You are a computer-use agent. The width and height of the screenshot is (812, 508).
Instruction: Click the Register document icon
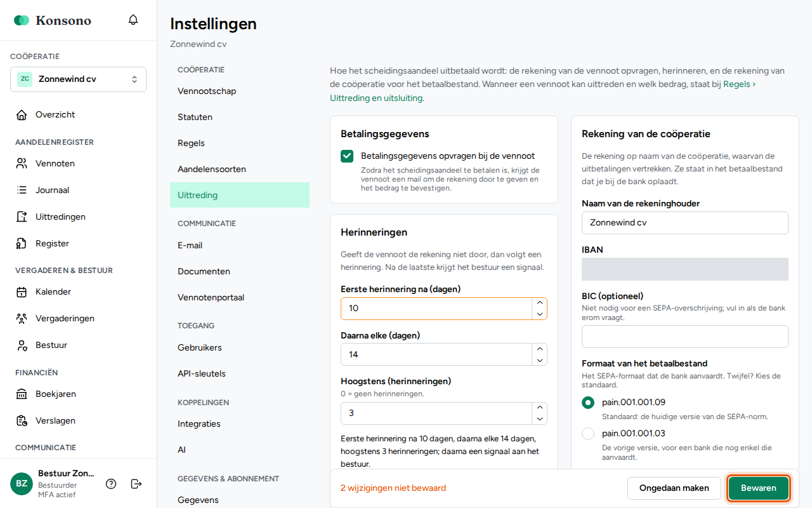22,244
